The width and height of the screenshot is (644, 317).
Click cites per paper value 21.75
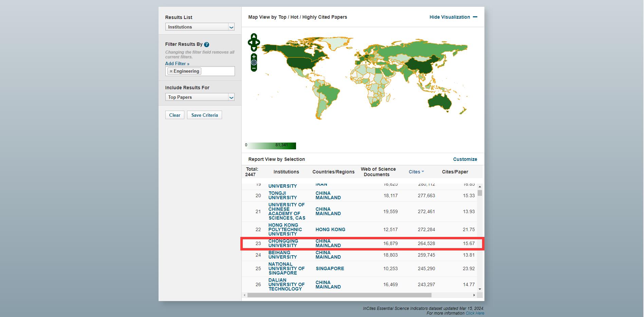[x=468, y=229]
